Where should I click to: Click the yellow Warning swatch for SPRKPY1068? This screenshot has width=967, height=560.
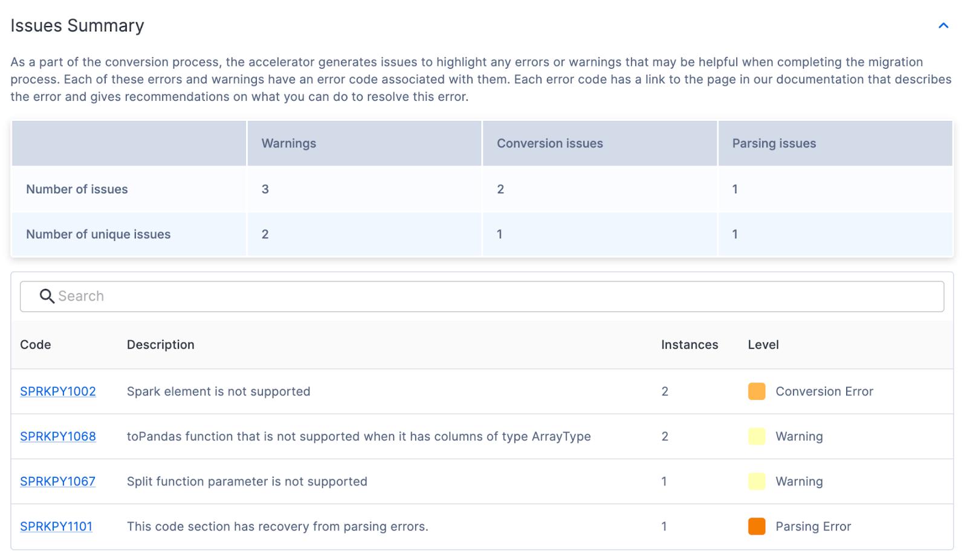click(756, 436)
